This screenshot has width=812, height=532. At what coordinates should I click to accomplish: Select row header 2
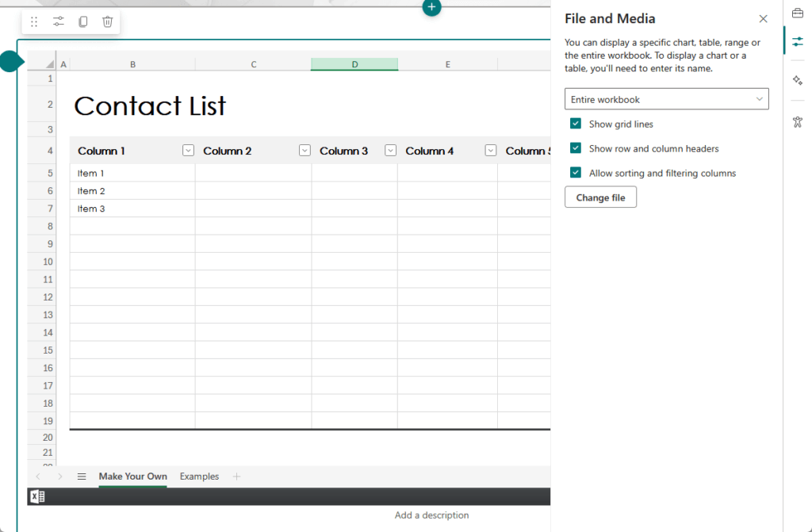point(42,104)
